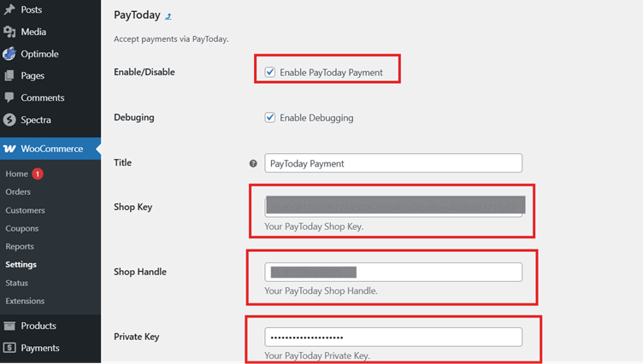Viewport: 643px width, 364px height.
Task: Click the Comments bubble icon
Action: 9,98
